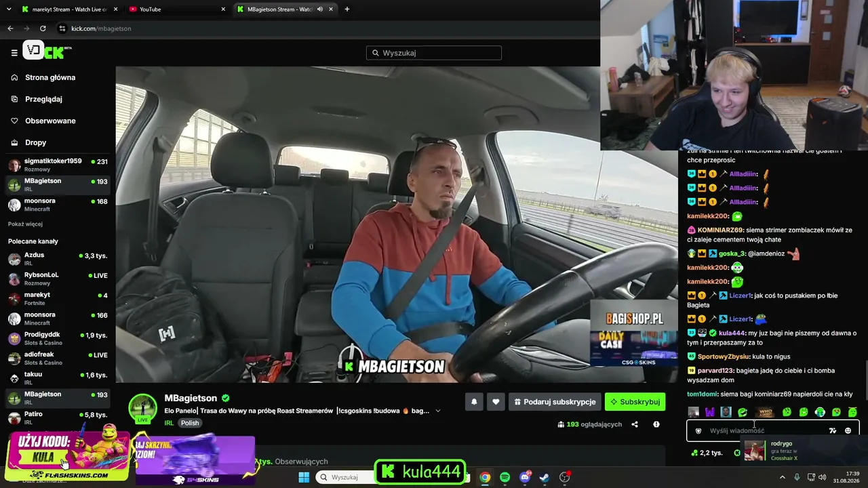Click the Kick search box Wyszukaj
868x488 pixels.
[434, 53]
